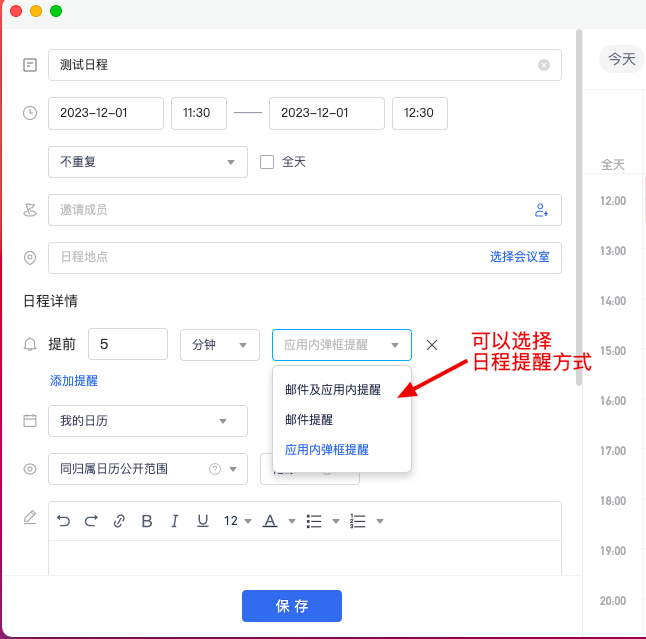Click the bell reminder icon
Screen dimensions: 646x639
tap(30, 344)
